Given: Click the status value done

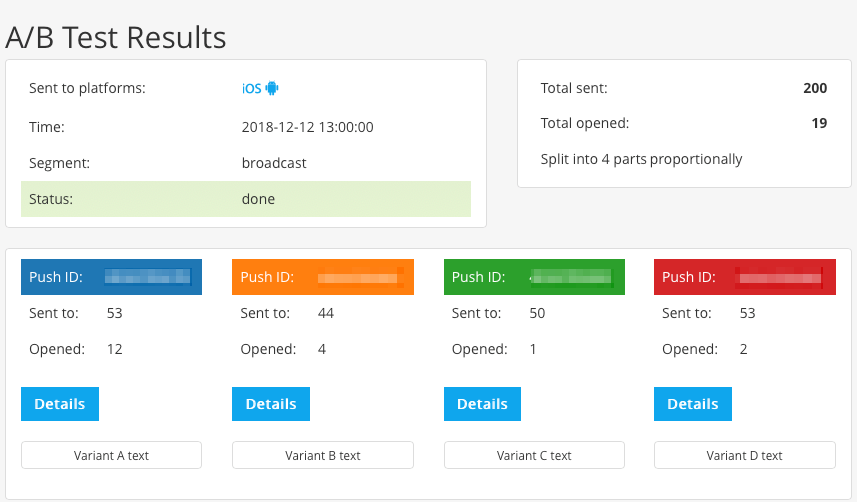Looking at the screenshot, I should pyautogui.click(x=258, y=199).
